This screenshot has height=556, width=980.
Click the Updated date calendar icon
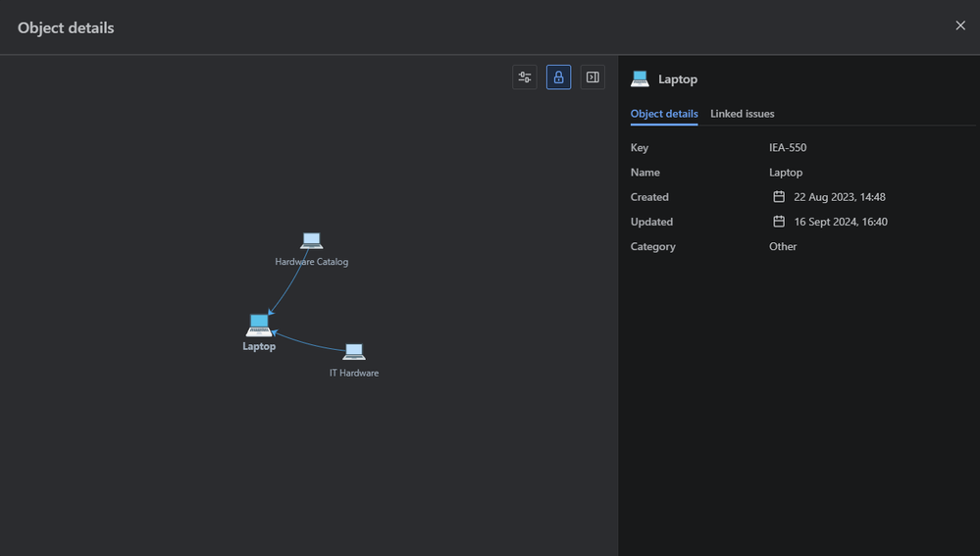pos(779,222)
